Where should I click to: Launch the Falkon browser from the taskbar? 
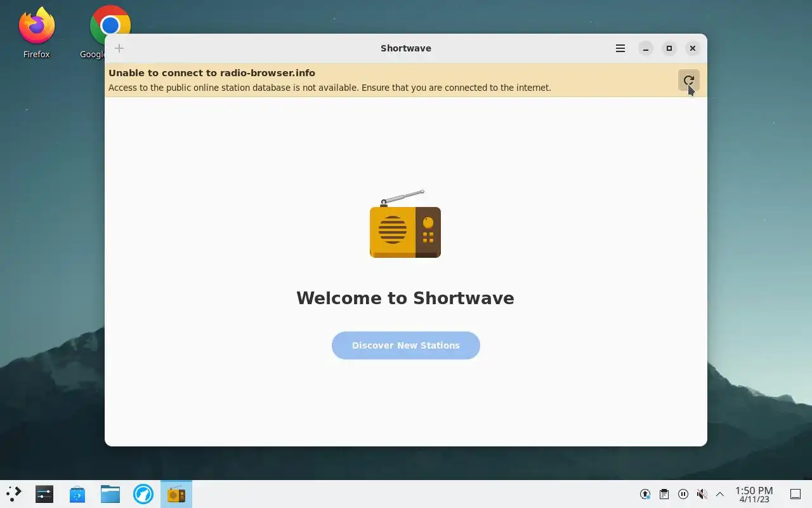pos(143,494)
